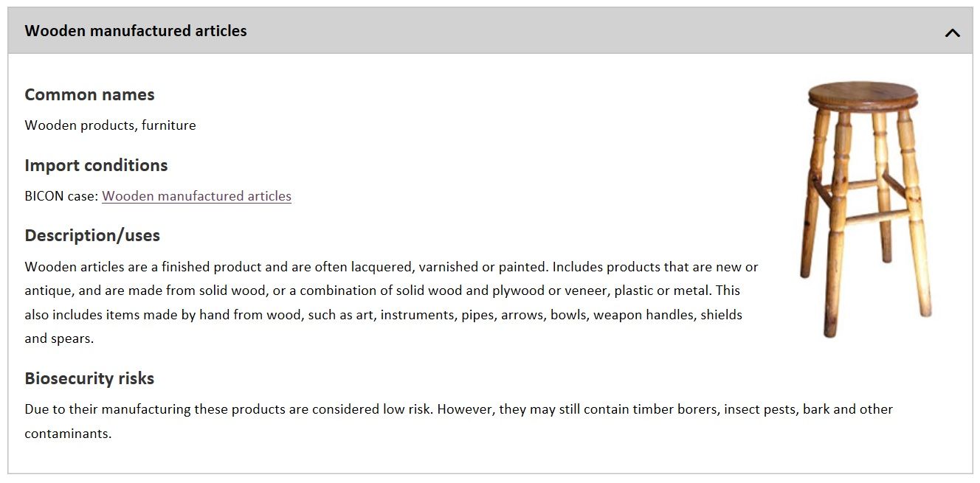Collapse the section with the chevron arrow

[952, 32]
